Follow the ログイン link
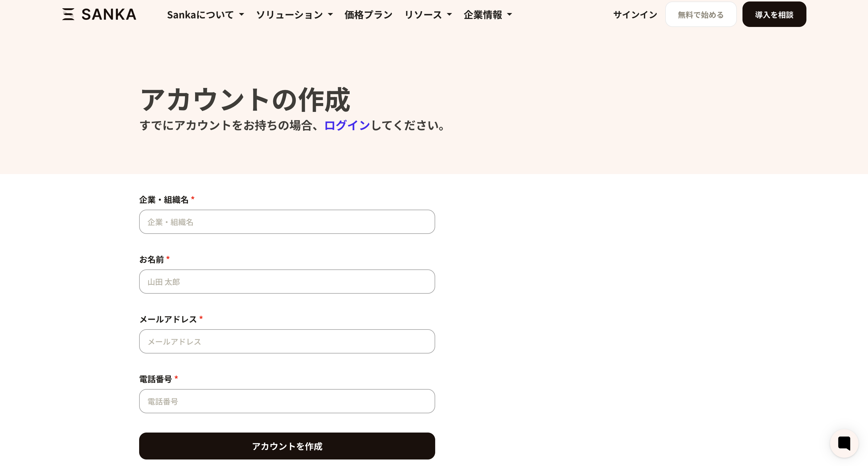Viewport: 868px width, 466px height. click(x=347, y=125)
